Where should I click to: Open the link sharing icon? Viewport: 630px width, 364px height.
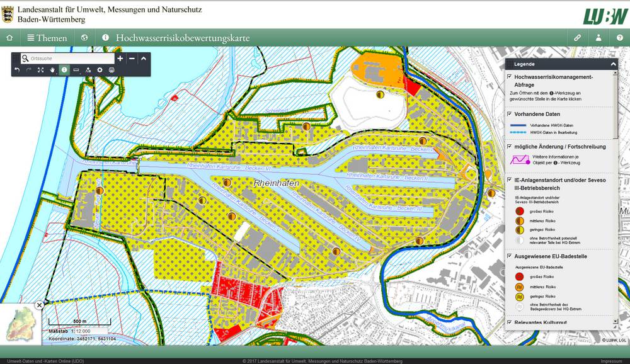click(x=577, y=38)
